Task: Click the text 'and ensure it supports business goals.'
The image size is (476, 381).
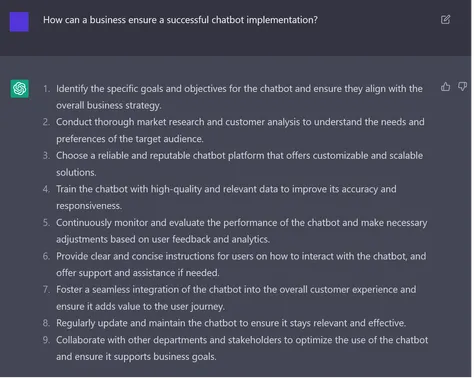Action: click(138, 358)
